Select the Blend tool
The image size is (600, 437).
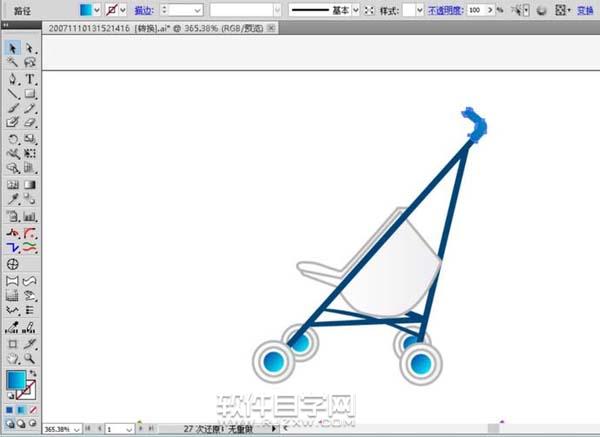click(29, 199)
